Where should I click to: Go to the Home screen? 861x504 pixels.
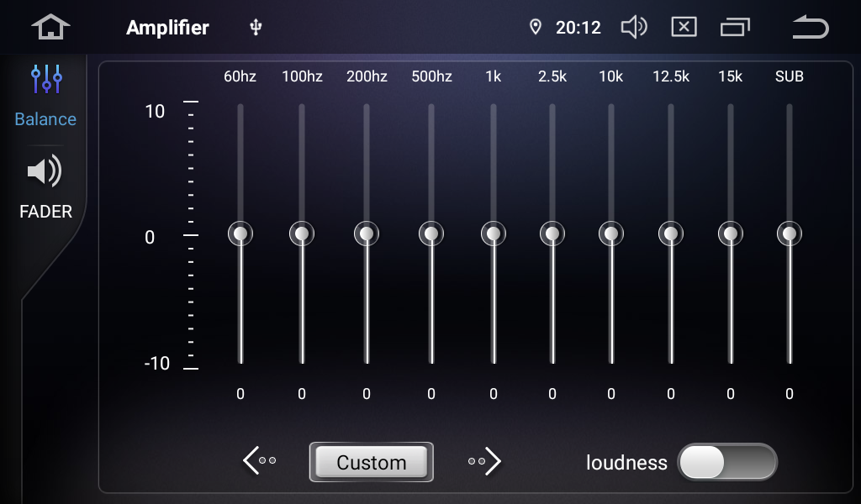pos(50,28)
